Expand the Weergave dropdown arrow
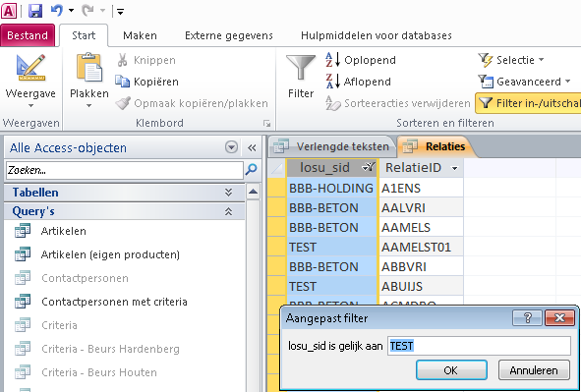This screenshot has width=581, height=392. click(x=30, y=106)
